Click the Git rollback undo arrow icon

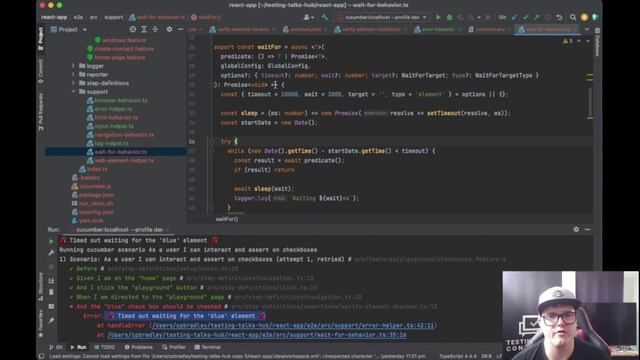(x=560, y=17)
